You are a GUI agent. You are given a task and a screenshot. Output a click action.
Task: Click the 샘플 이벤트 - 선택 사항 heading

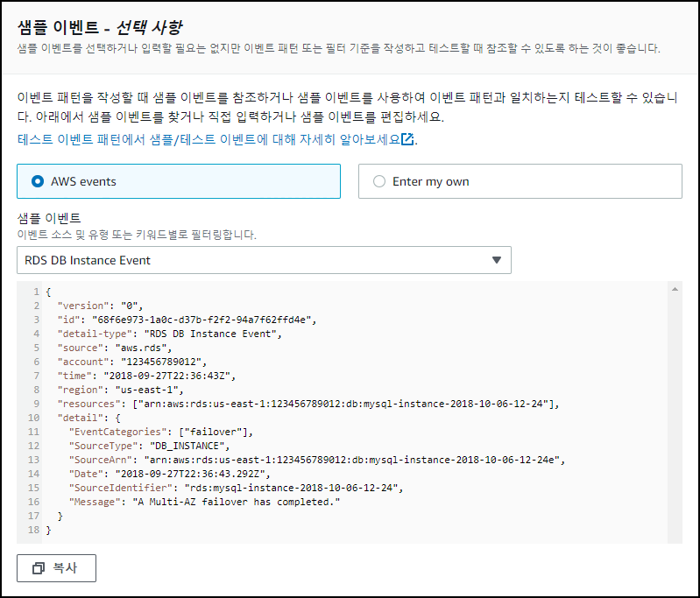(100, 27)
